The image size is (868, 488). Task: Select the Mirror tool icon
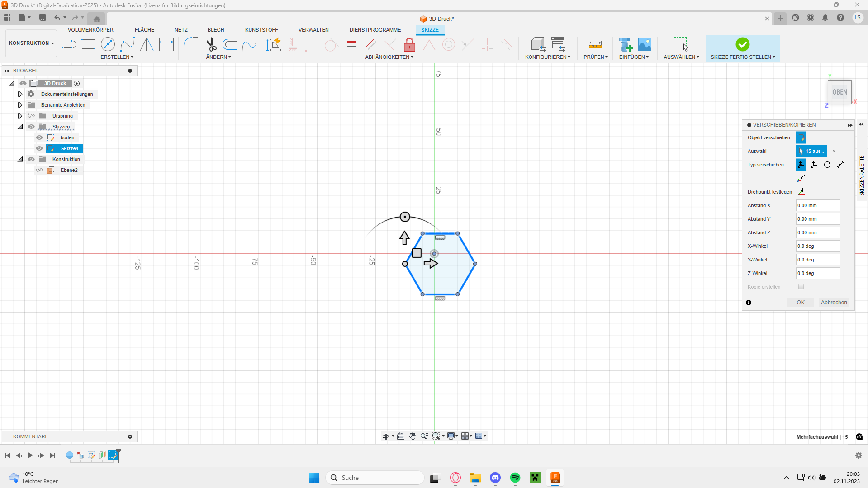147,44
